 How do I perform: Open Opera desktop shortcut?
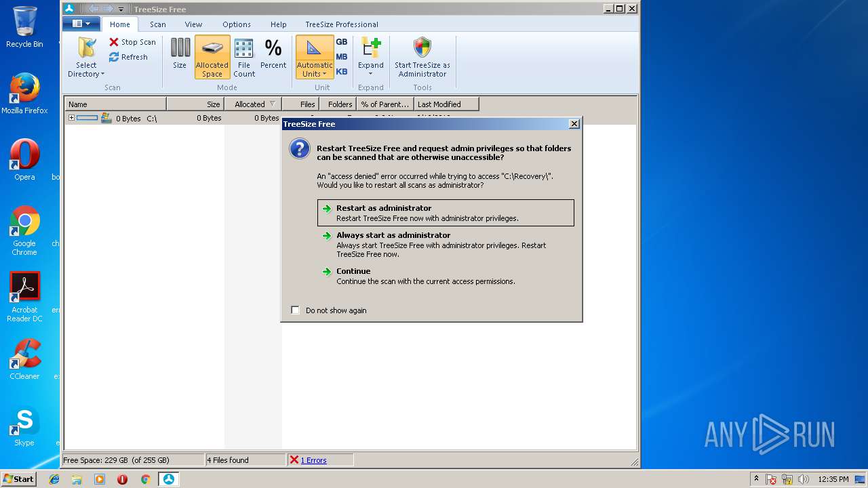(x=24, y=160)
